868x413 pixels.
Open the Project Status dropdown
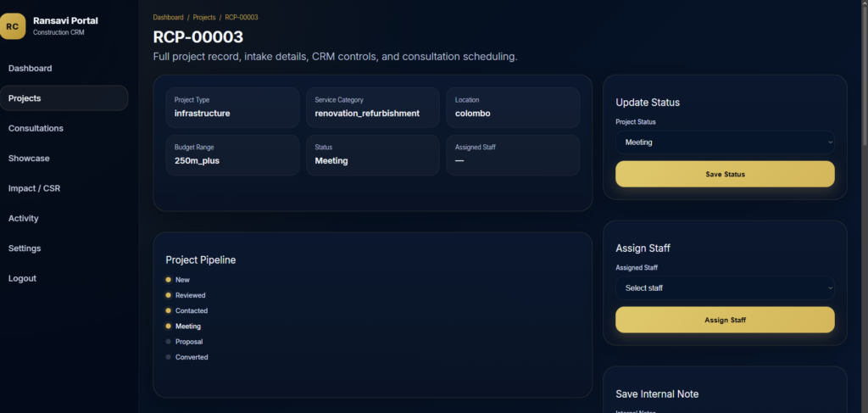725,142
